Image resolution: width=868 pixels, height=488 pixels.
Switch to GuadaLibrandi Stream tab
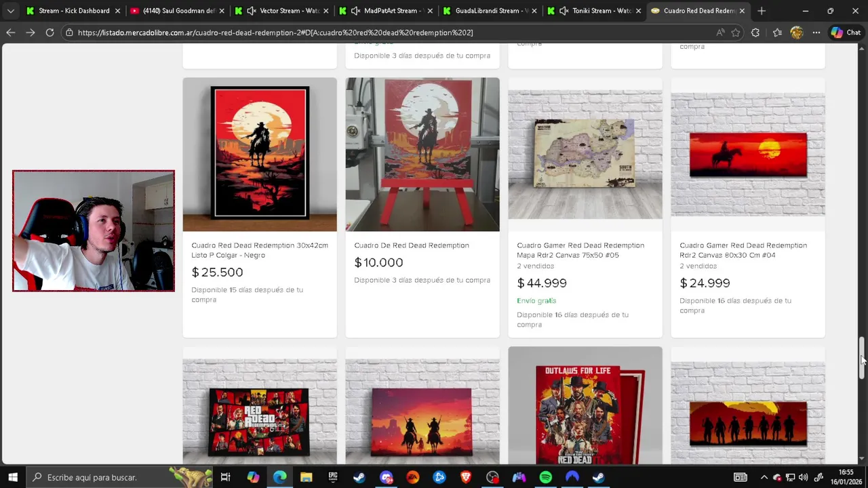point(490,11)
